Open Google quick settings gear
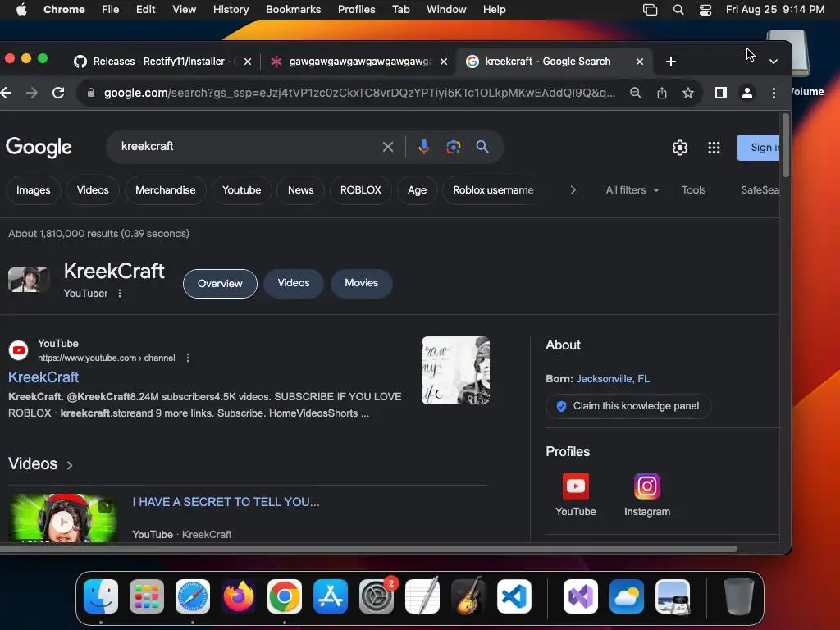This screenshot has height=630, width=840. coord(680,148)
